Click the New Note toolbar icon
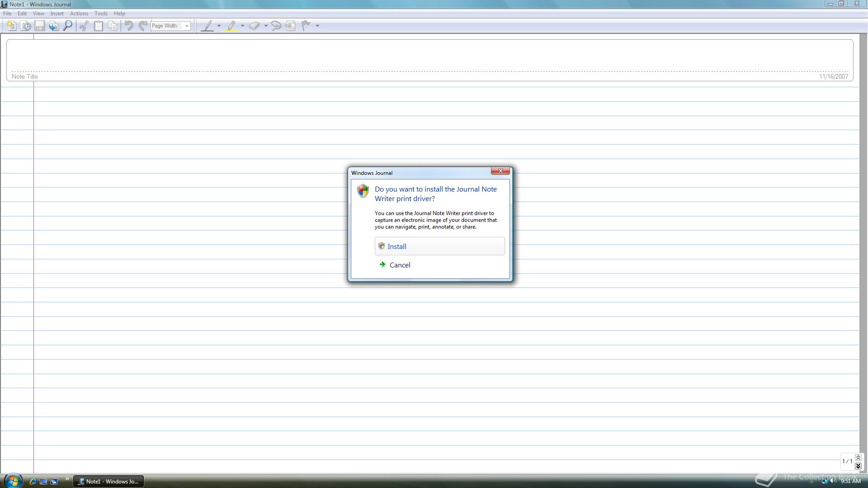This screenshot has height=488, width=868. point(12,26)
